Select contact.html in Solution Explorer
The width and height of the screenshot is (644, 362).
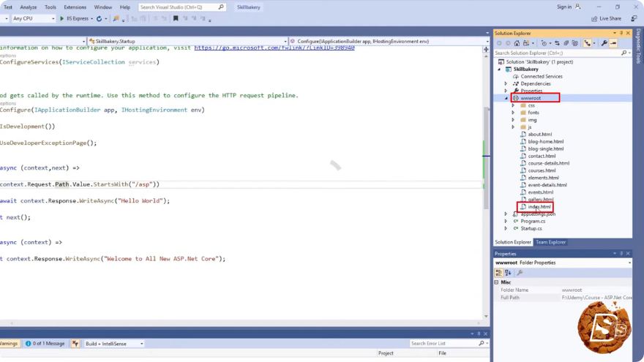click(x=542, y=156)
